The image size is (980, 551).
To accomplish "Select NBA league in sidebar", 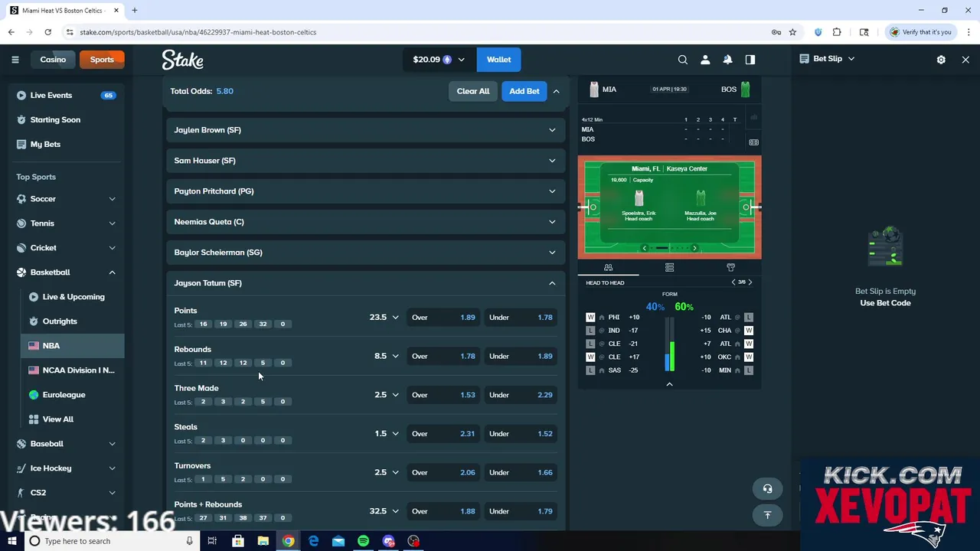I will click(x=73, y=346).
